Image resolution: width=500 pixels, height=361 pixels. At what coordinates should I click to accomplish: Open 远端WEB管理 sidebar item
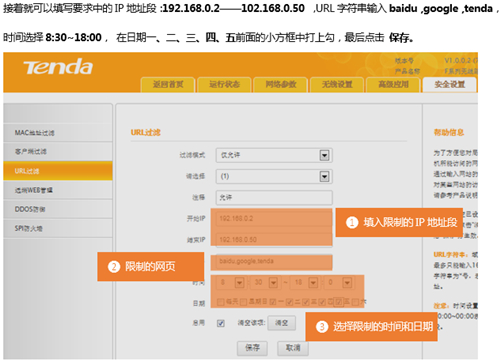pos(58,190)
